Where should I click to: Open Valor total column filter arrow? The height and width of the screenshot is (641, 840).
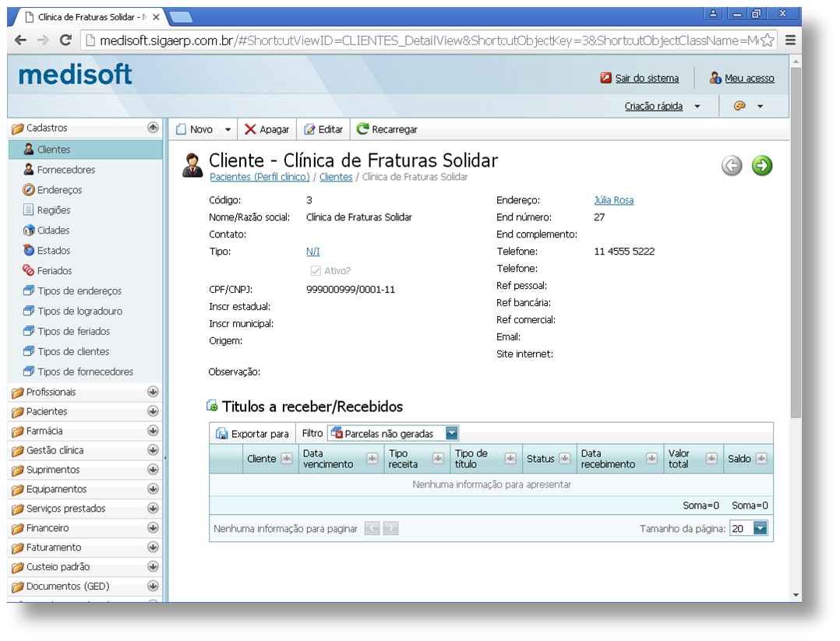[711, 459]
